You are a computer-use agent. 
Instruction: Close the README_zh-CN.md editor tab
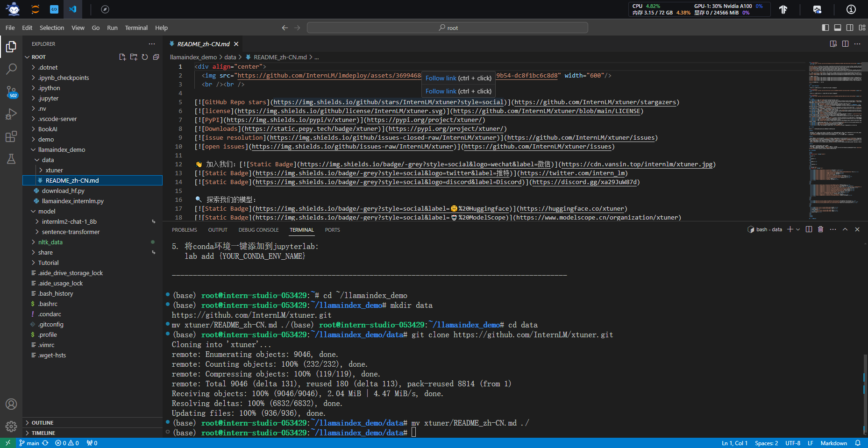[236, 44]
